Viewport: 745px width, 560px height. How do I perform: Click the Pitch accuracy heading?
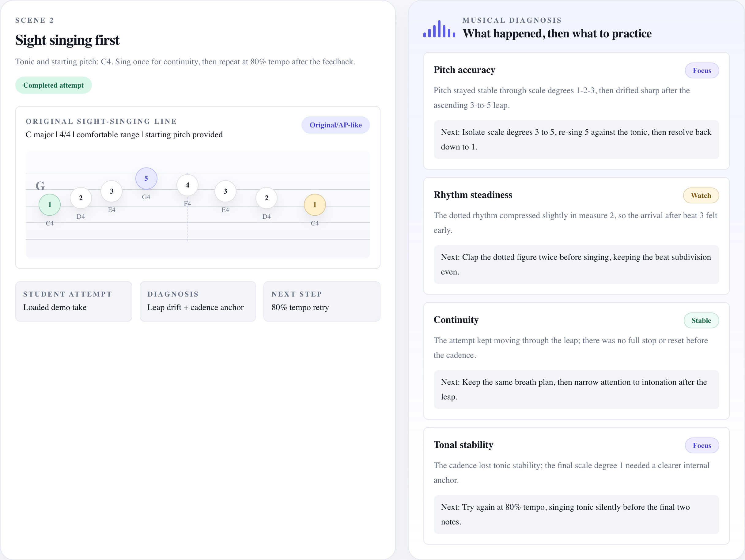464,70
